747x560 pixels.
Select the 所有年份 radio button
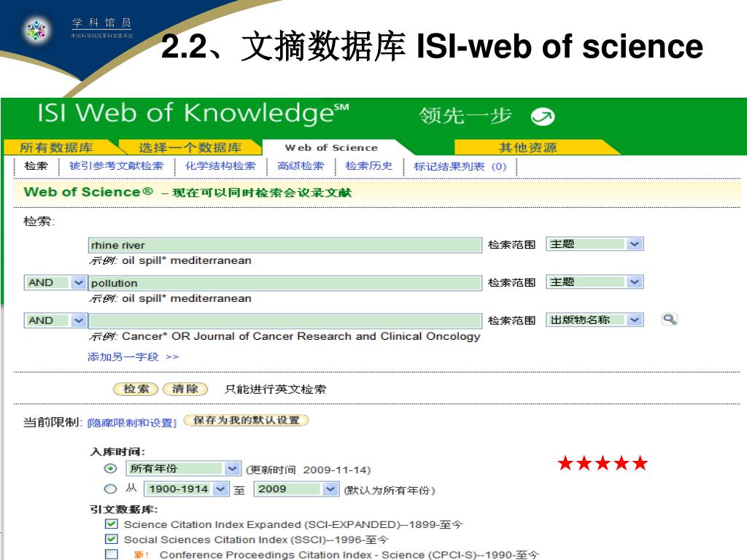[111, 469]
